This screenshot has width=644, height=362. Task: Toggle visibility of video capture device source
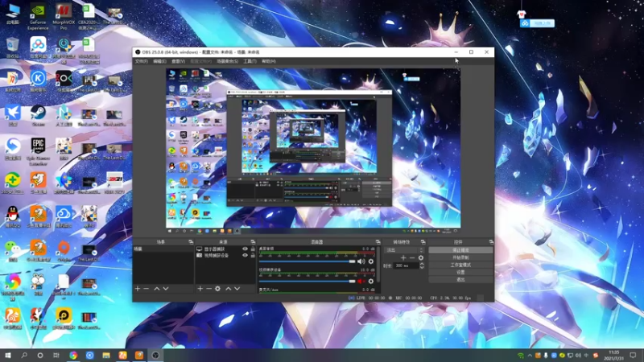point(246,255)
